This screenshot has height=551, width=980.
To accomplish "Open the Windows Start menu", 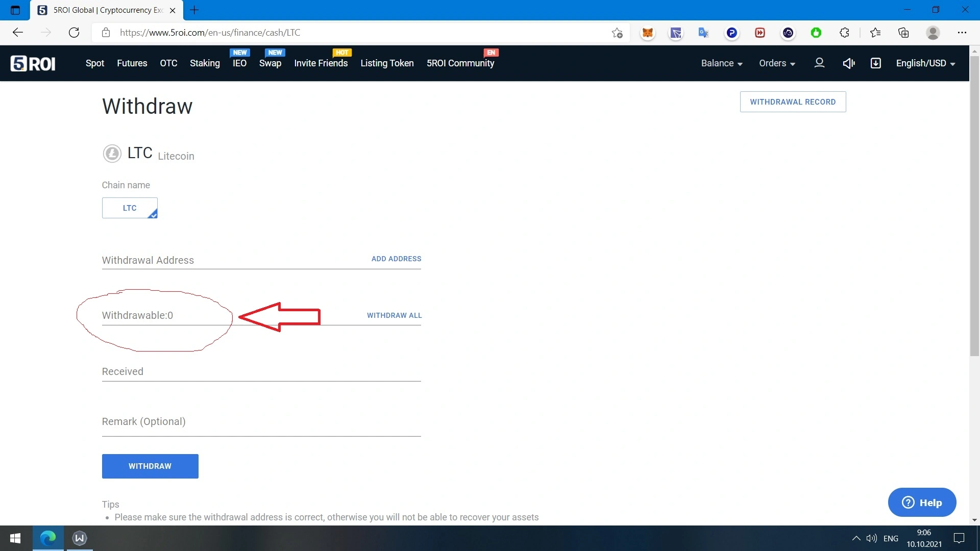I will click(15, 538).
